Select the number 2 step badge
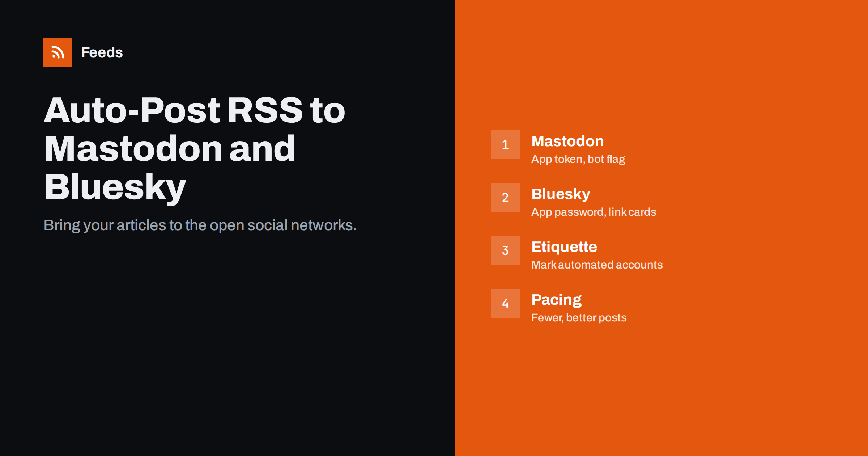 coord(506,198)
